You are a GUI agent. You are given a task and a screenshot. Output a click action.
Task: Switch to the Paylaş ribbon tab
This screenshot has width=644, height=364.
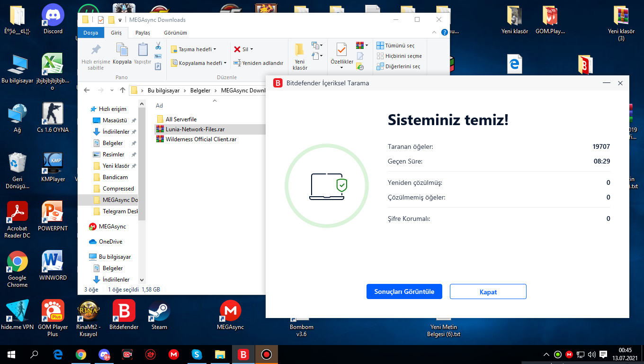coord(143,33)
